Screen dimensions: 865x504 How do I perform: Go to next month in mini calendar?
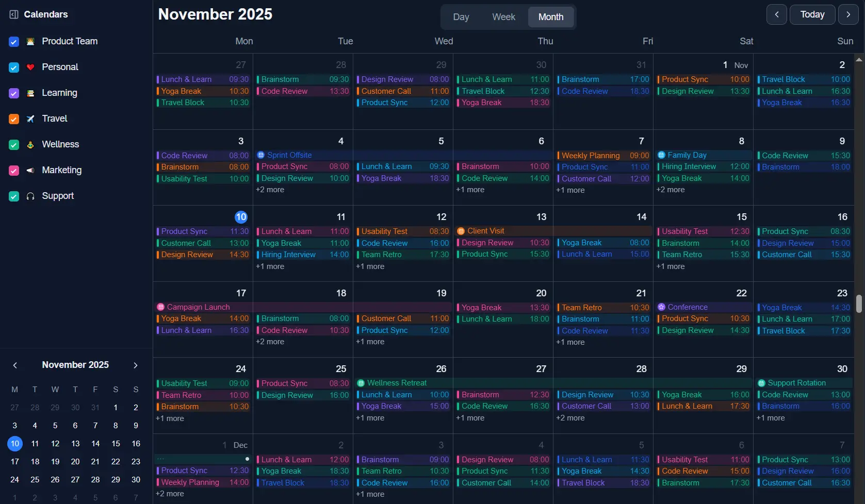[x=135, y=365]
